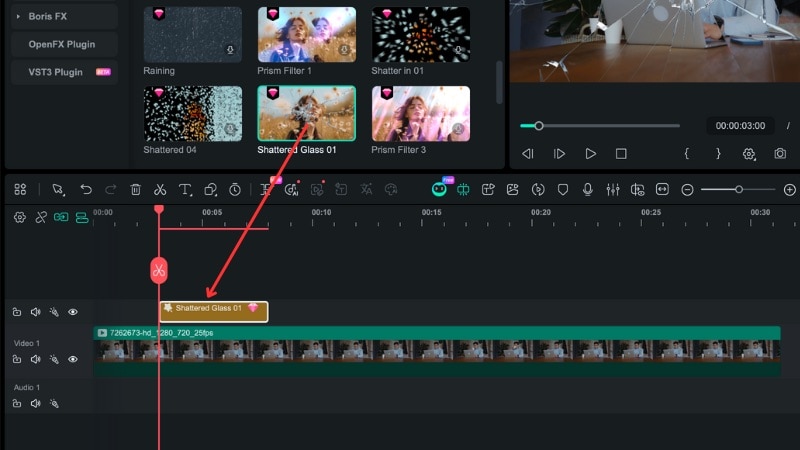Screen dimensions: 800x450
Task: Click the red scissors on the playhead
Action: pyautogui.click(x=159, y=270)
